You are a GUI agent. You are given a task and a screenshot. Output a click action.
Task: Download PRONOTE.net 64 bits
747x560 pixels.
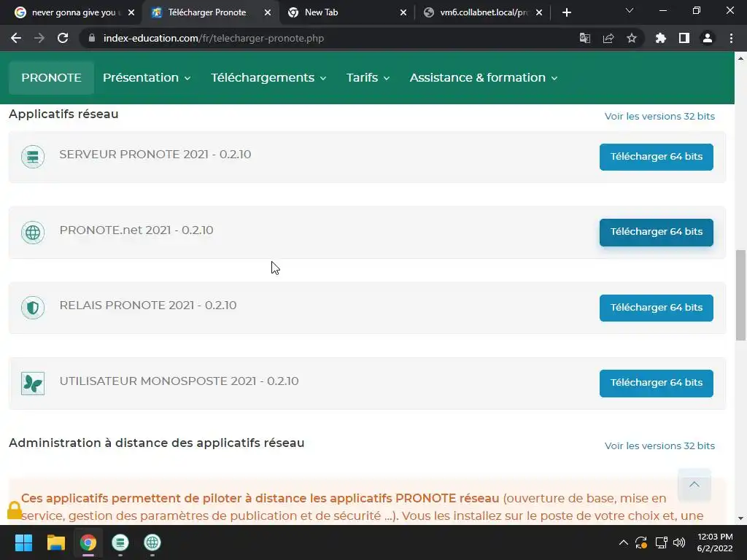pyautogui.click(x=656, y=232)
